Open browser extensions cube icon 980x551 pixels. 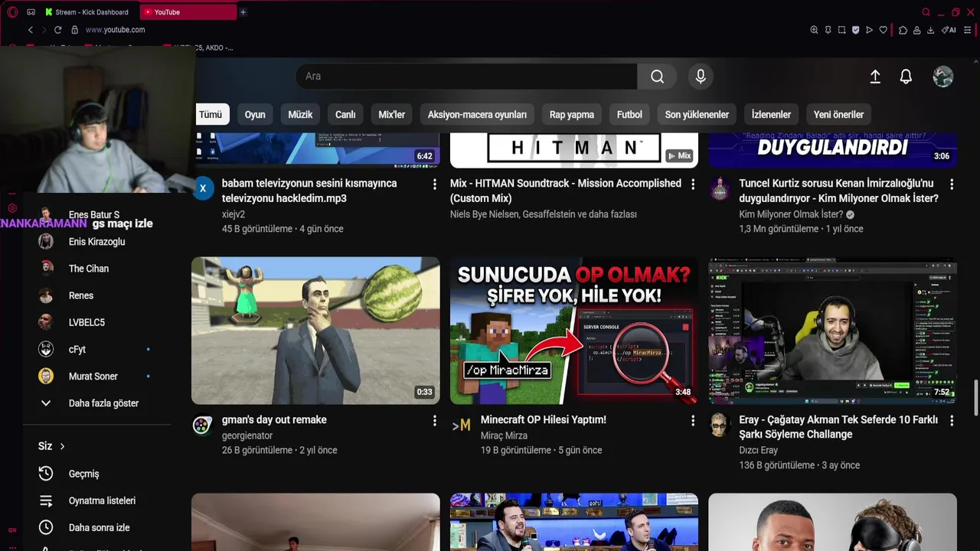(903, 30)
